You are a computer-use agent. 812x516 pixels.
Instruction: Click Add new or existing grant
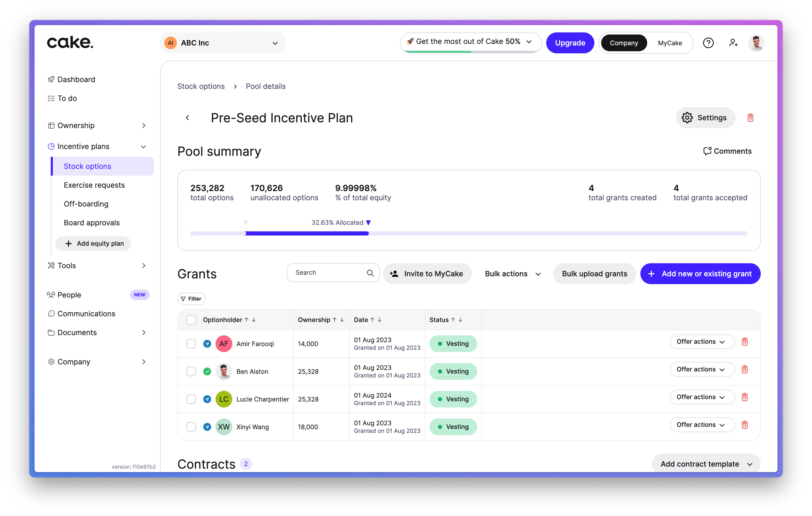pyautogui.click(x=700, y=274)
